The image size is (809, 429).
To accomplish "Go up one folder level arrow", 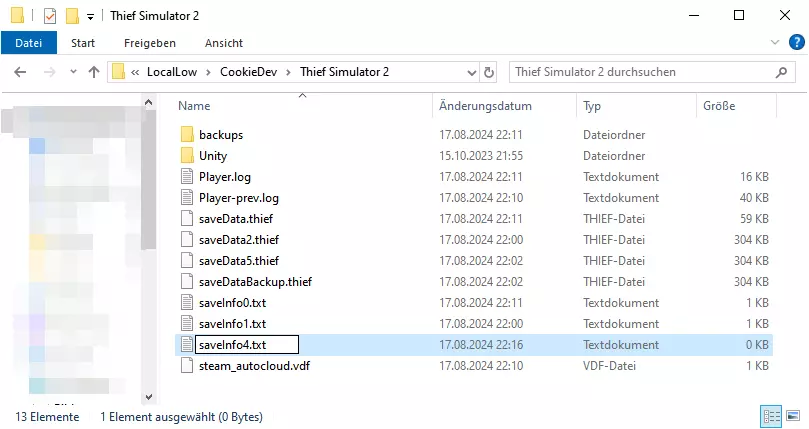I will 93,72.
